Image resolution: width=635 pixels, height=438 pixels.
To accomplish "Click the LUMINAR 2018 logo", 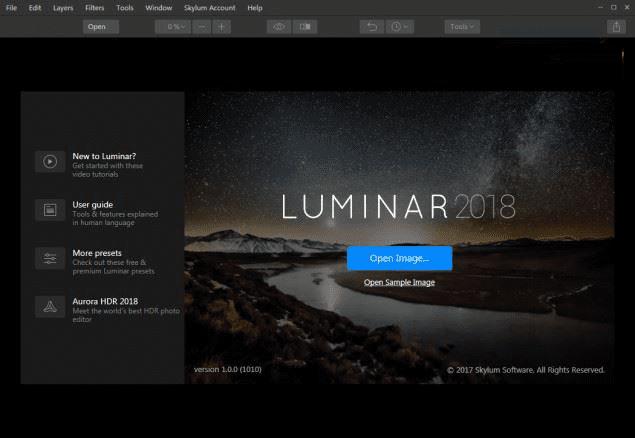I will (x=398, y=206).
